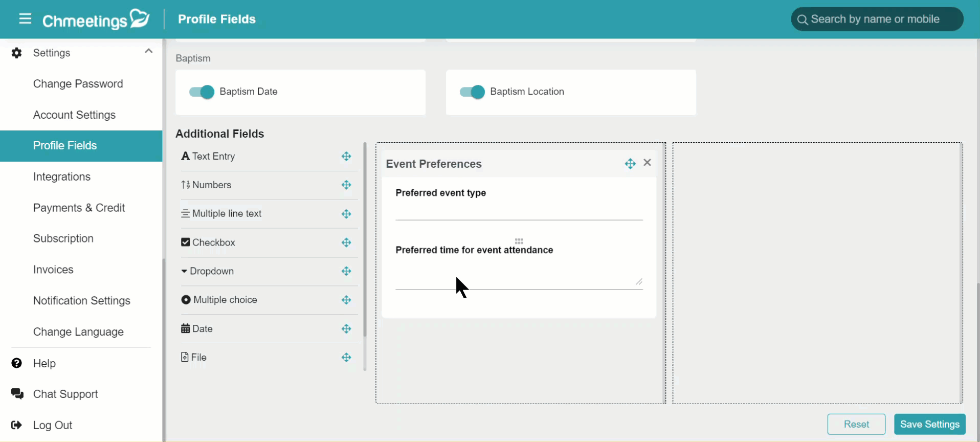This screenshot has width=980, height=442.
Task: Click the Additional Fields heading
Action: point(220,134)
